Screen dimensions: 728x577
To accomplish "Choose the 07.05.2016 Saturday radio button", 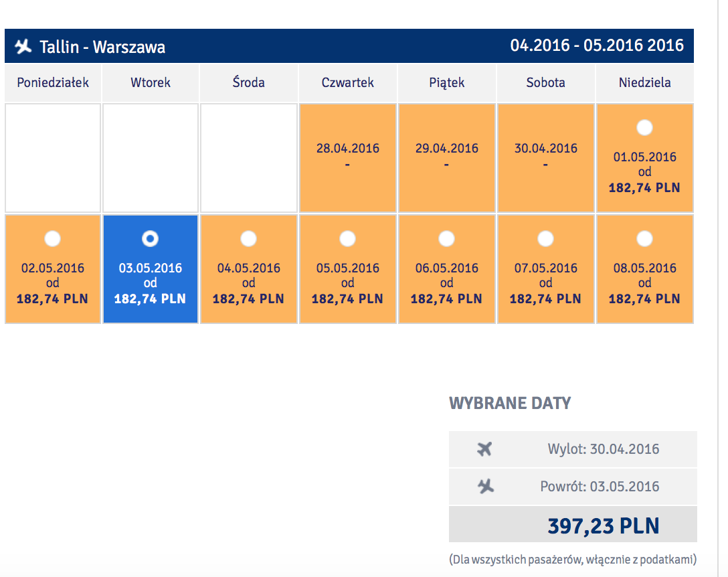I will 545,239.
